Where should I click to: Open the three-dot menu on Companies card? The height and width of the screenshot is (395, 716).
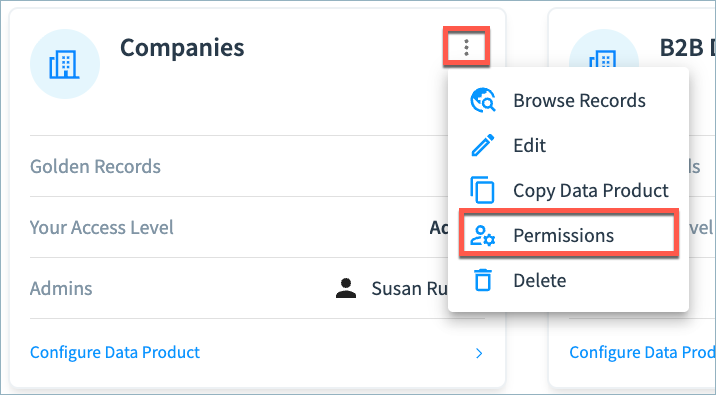click(x=466, y=47)
